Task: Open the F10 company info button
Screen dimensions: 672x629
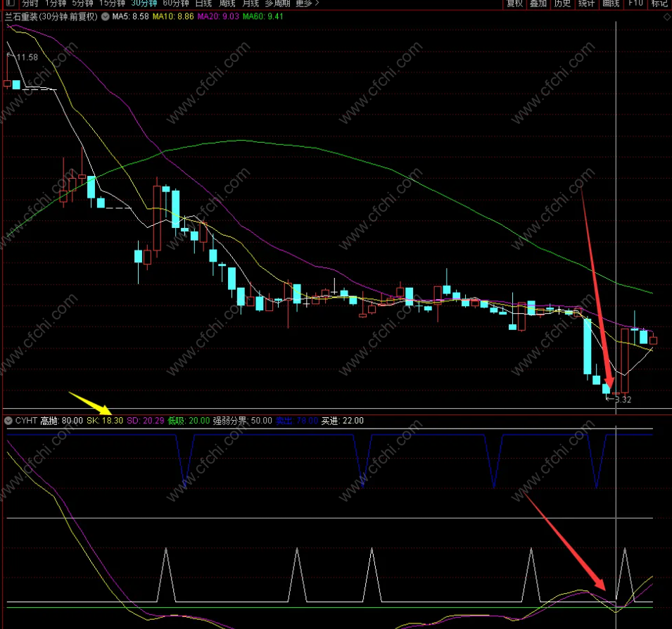Action: (x=635, y=4)
